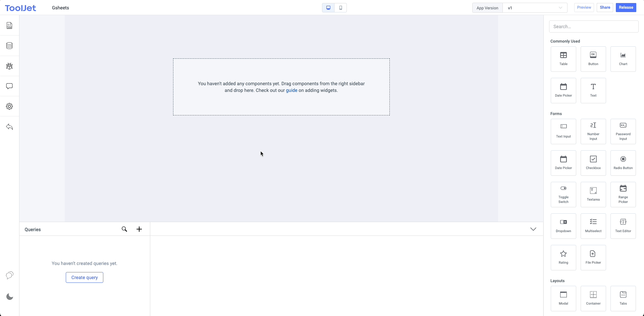The width and height of the screenshot is (644, 316).
Task: Open the App Version v1 dropdown
Action: (535, 8)
